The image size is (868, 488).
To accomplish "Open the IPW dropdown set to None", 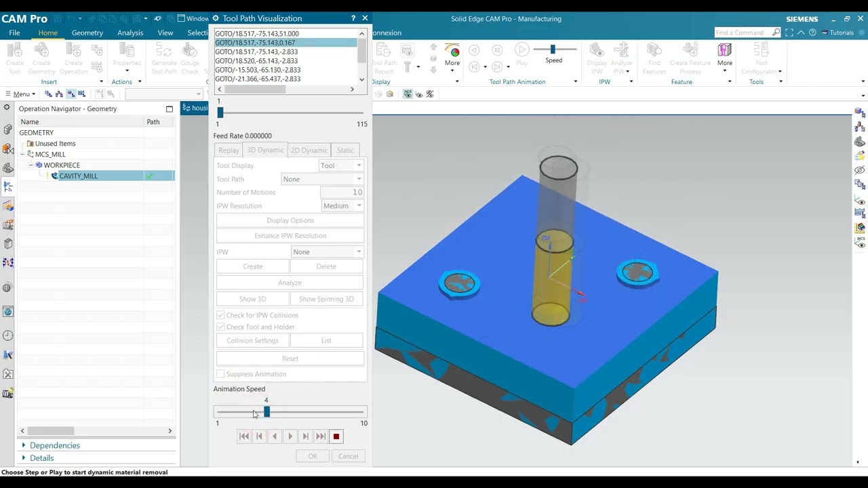I will click(328, 252).
